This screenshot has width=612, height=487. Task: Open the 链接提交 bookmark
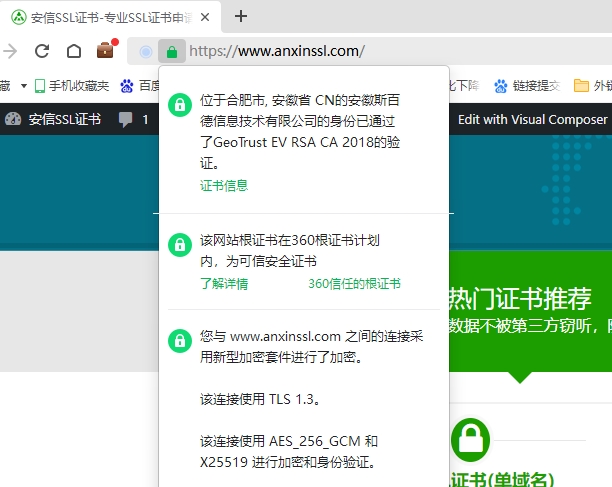coord(527,85)
